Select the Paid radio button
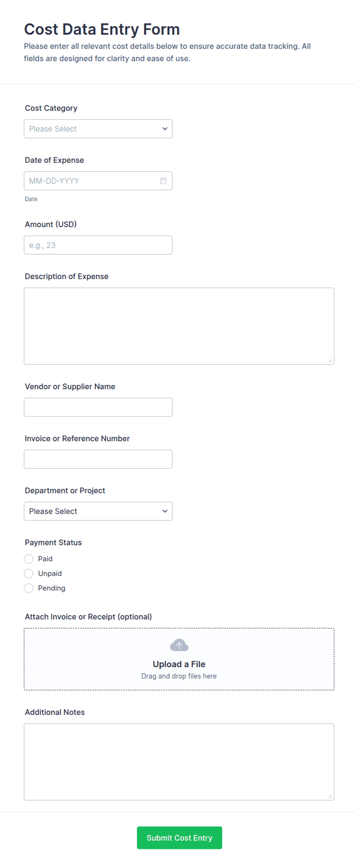Screen dimensions: 355x868 click(x=29, y=559)
